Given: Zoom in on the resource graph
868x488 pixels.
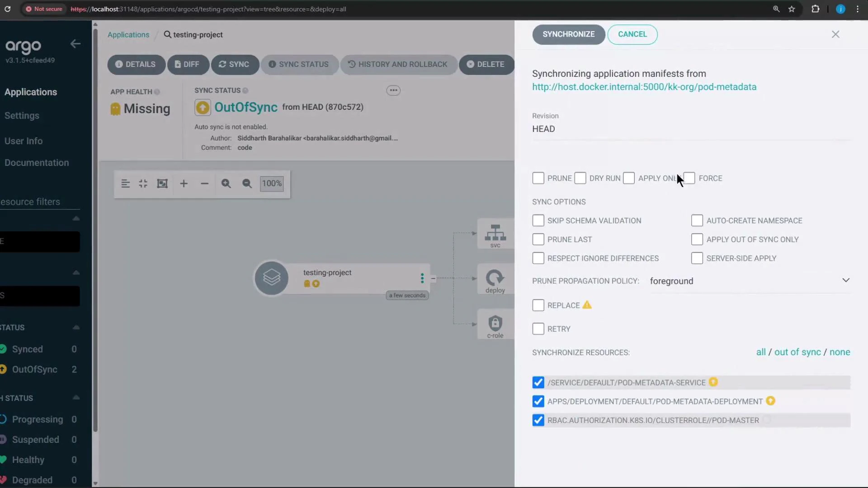Looking at the screenshot, I should (184, 183).
